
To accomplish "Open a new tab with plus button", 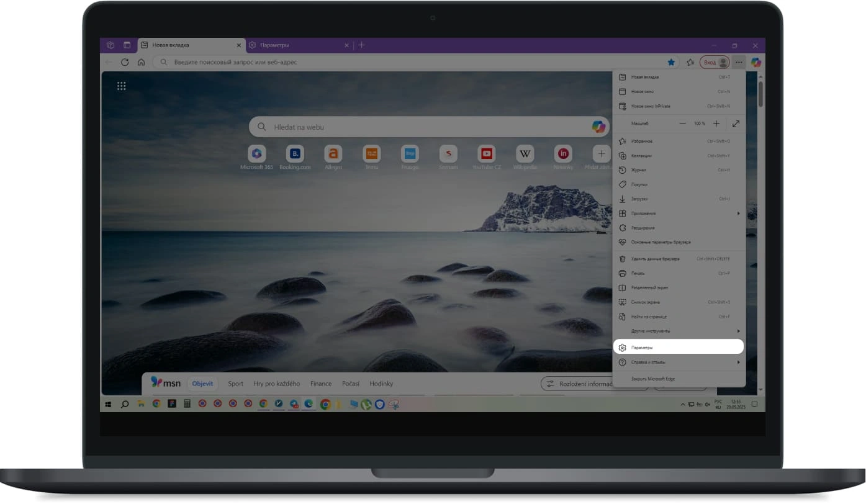I will point(362,45).
